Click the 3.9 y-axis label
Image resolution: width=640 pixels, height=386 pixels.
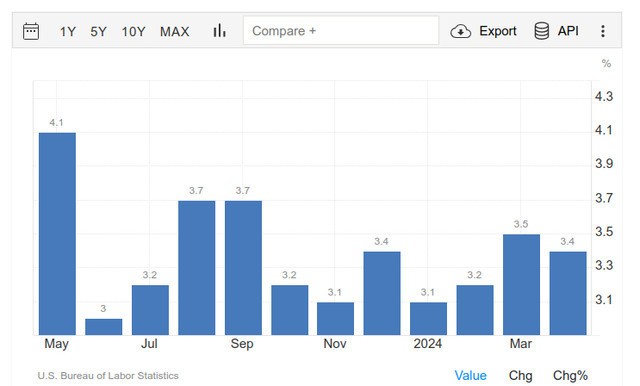coord(604,164)
